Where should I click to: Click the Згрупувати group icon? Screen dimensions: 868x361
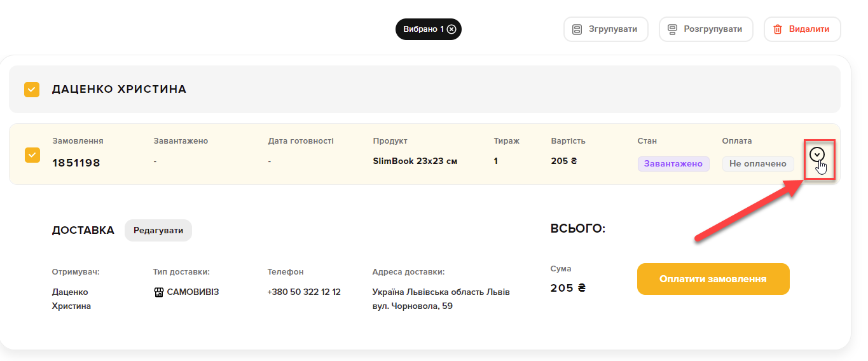coord(577,29)
